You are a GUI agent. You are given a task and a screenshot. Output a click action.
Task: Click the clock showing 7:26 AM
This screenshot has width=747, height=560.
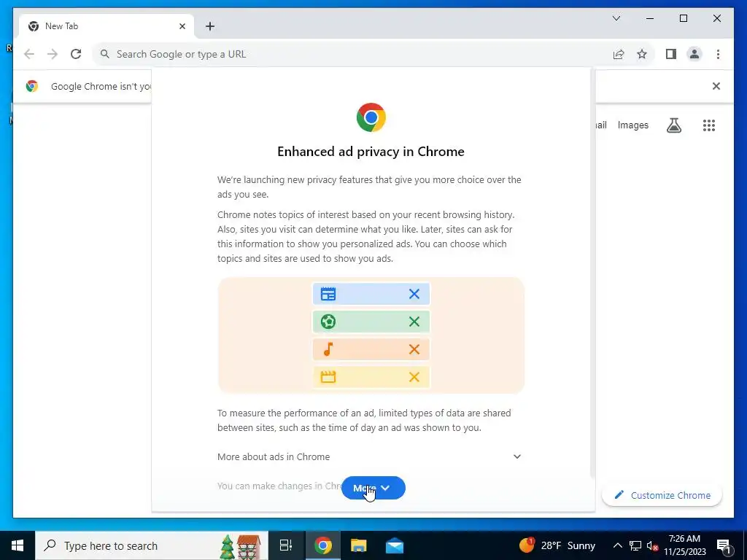tap(684, 545)
